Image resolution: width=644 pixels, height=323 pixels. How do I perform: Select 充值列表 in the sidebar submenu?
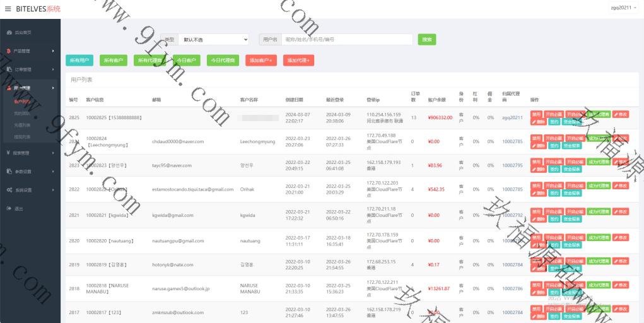tap(22, 125)
